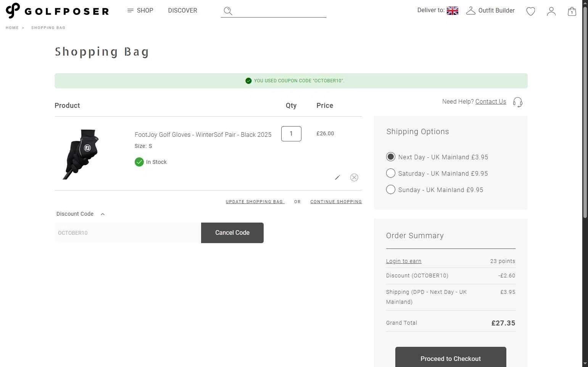Click the Cancel Code button
This screenshot has height=367, width=588.
232,233
